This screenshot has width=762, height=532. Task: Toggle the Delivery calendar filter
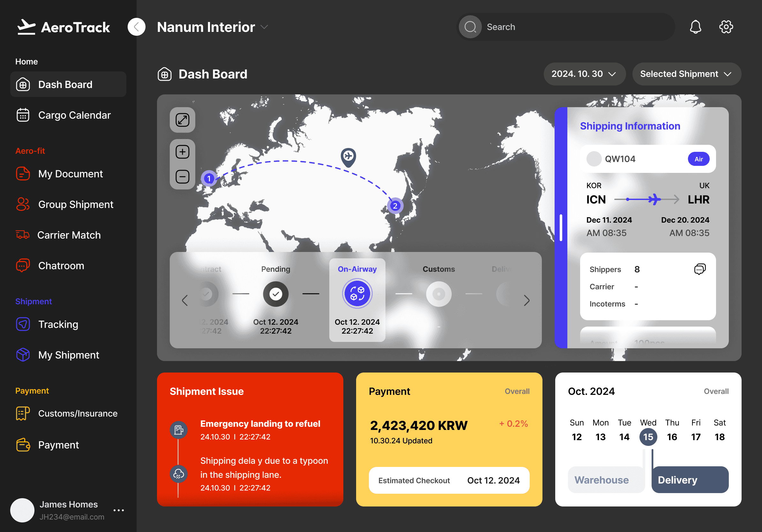click(690, 480)
